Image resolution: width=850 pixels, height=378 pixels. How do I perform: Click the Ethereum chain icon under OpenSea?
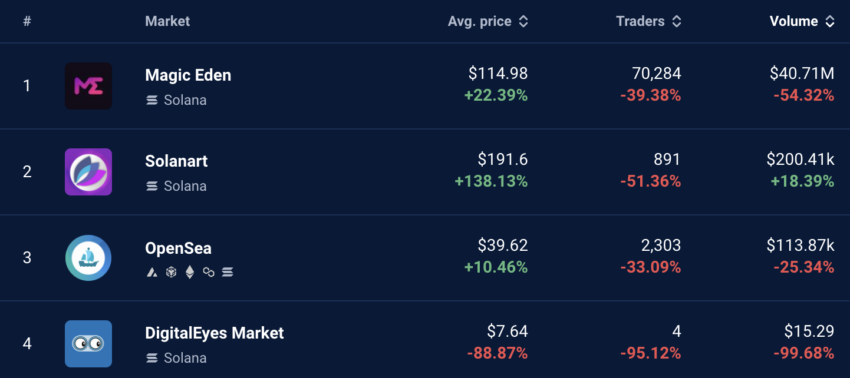[190, 272]
